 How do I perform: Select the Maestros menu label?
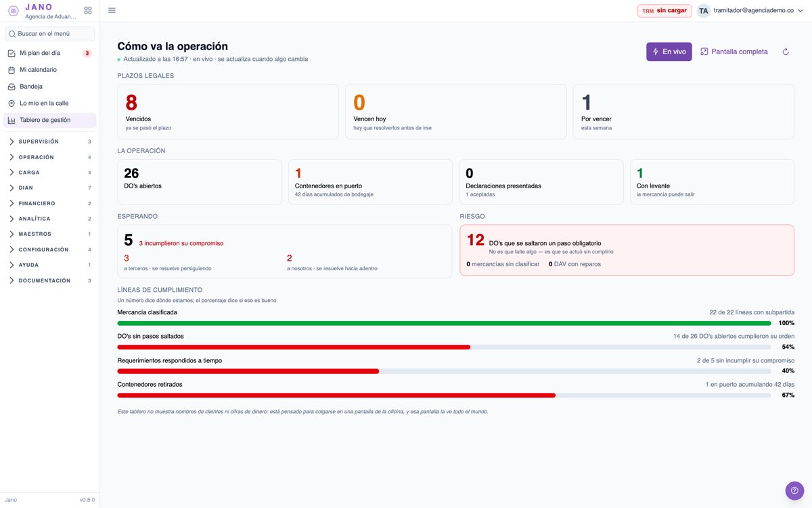(35, 234)
